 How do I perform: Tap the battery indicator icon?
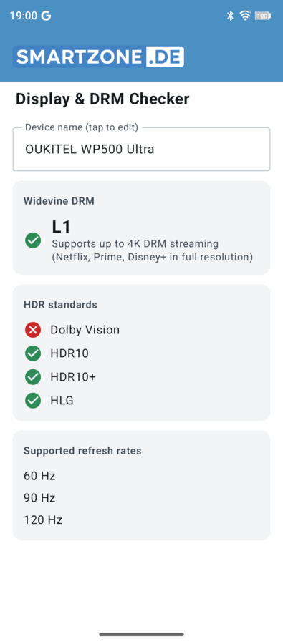[262, 16]
